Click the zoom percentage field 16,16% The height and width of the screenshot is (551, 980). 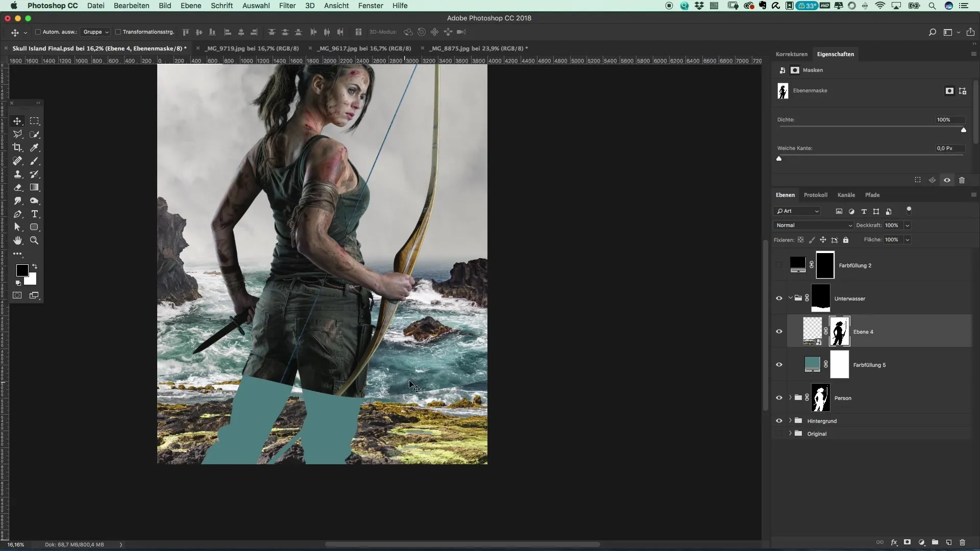[x=16, y=545]
